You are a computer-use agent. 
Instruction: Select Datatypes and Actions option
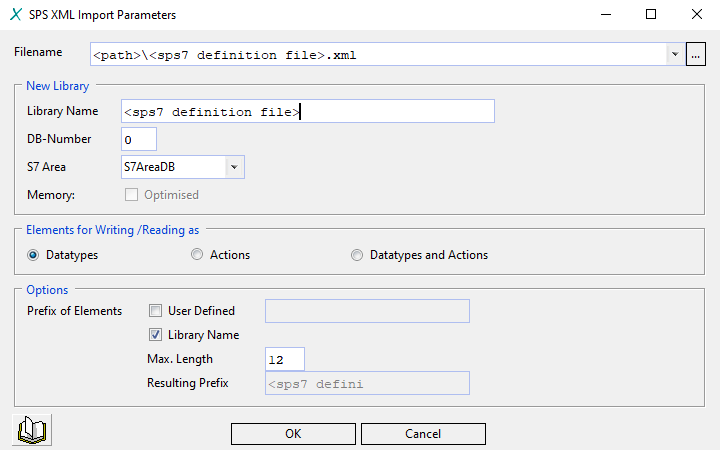click(x=357, y=255)
